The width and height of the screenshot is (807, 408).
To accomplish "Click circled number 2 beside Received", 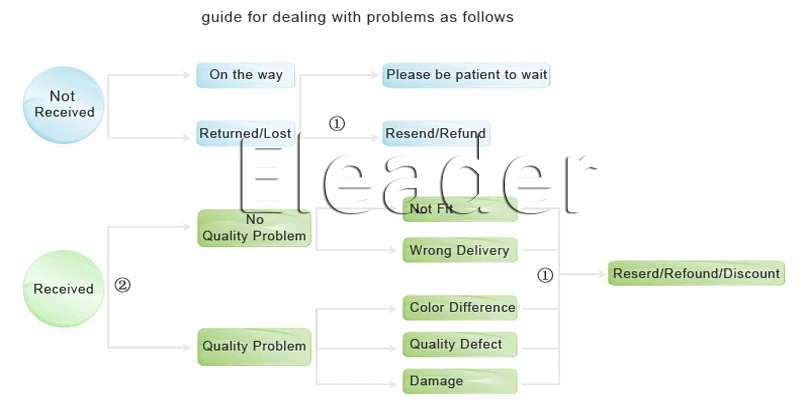I will pyautogui.click(x=122, y=285).
